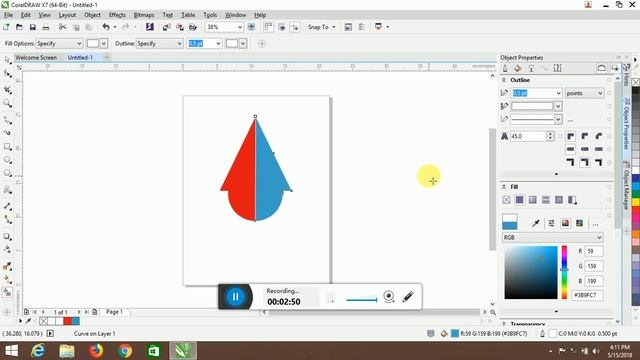Open outline units points dropdown
This screenshot has width=640, height=360.
coord(584,93)
